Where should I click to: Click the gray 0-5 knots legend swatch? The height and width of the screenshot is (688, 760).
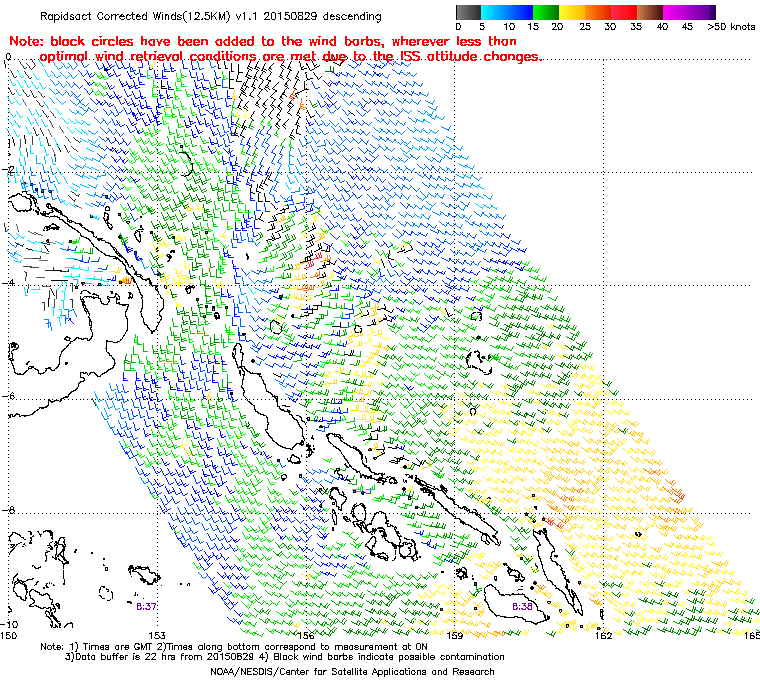[468, 12]
